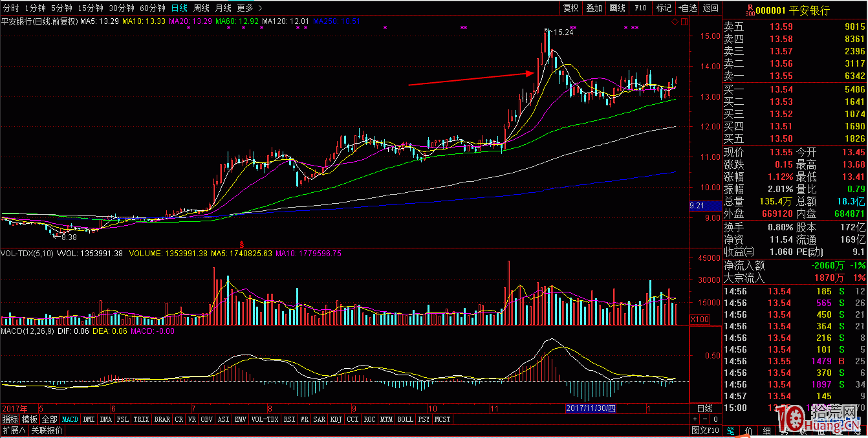The width and height of the screenshot is (868, 438).
Task: Open 图文F10 company info
Action: click(706, 430)
